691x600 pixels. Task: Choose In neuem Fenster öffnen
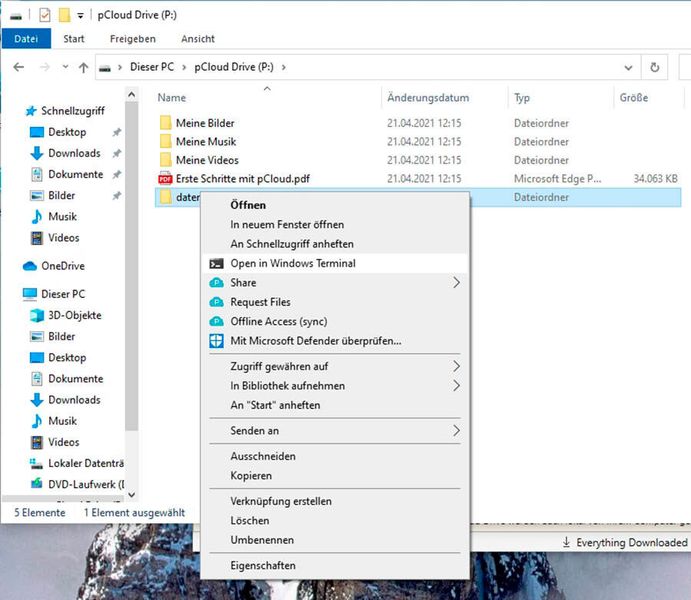335,225
